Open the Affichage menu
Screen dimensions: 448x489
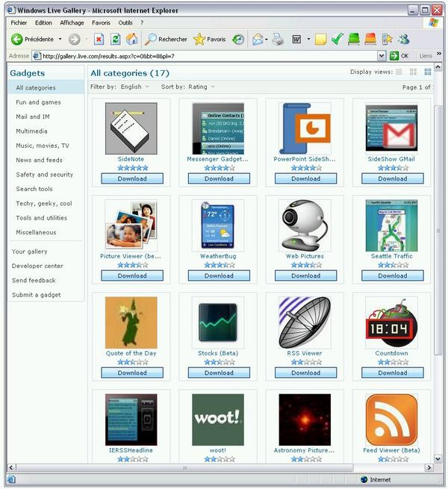coord(72,22)
